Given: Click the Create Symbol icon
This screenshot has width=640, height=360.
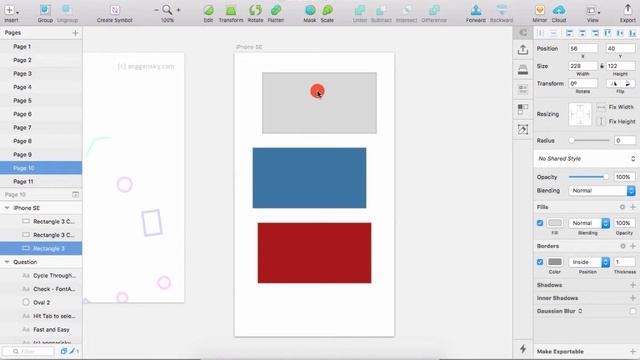Looking at the screenshot, I should coord(115,10).
